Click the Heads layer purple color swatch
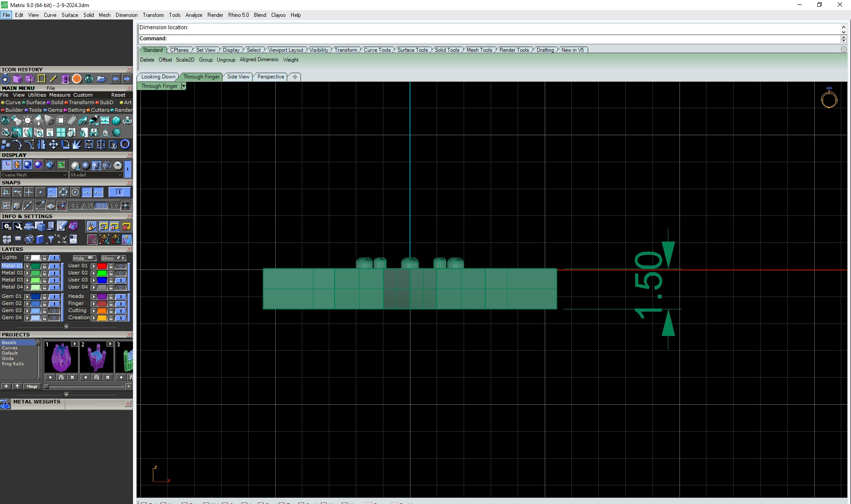Viewport: 851px width, 504px height. tap(102, 297)
